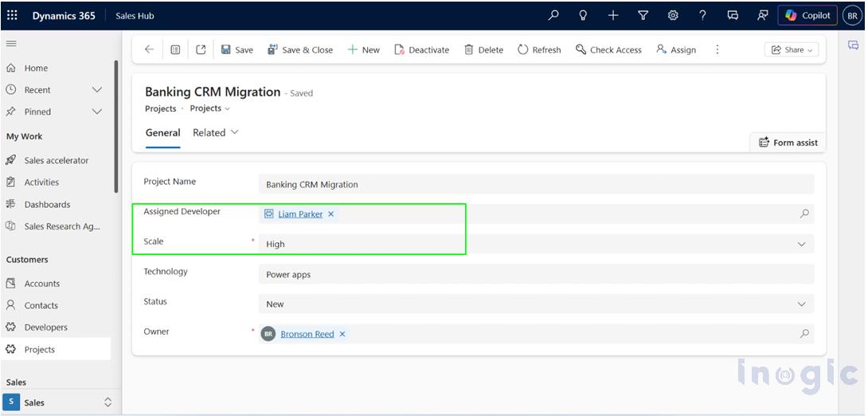This screenshot has height=416, width=868.
Task: Open Form assist
Action: (x=788, y=143)
